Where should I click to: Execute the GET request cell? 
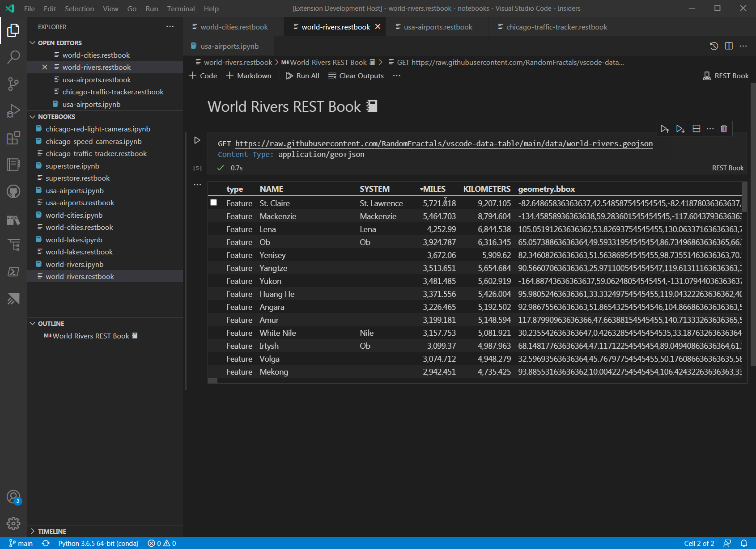coord(197,140)
